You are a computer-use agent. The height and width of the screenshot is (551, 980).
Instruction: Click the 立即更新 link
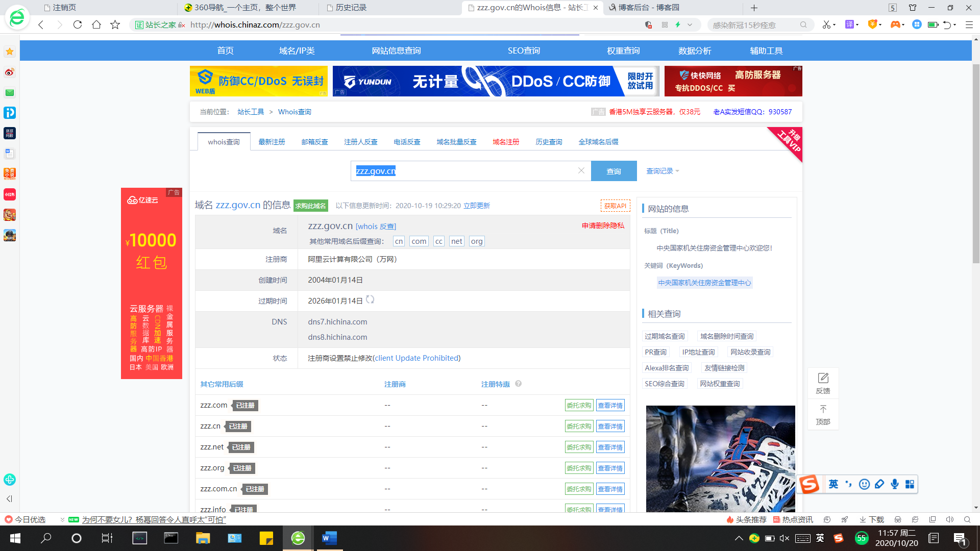pyautogui.click(x=476, y=206)
